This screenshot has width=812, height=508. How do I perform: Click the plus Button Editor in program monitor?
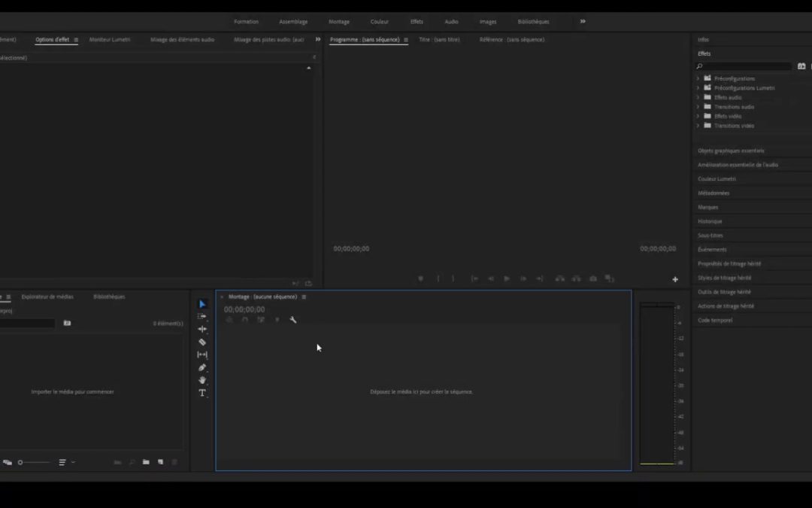tap(675, 278)
